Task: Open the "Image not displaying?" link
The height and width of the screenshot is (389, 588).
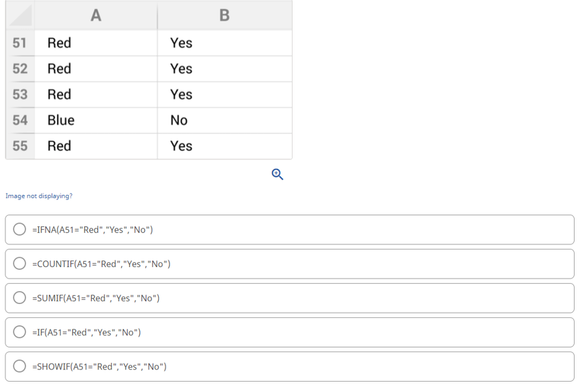Action: coord(39,196)
